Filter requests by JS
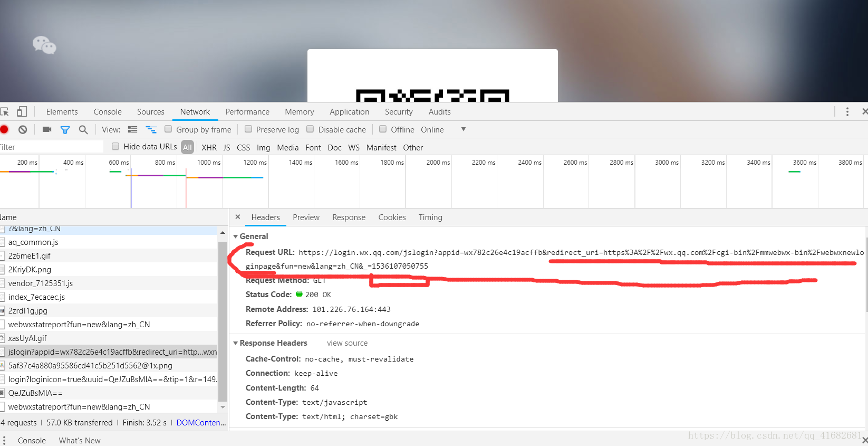 tap(227, 148)
